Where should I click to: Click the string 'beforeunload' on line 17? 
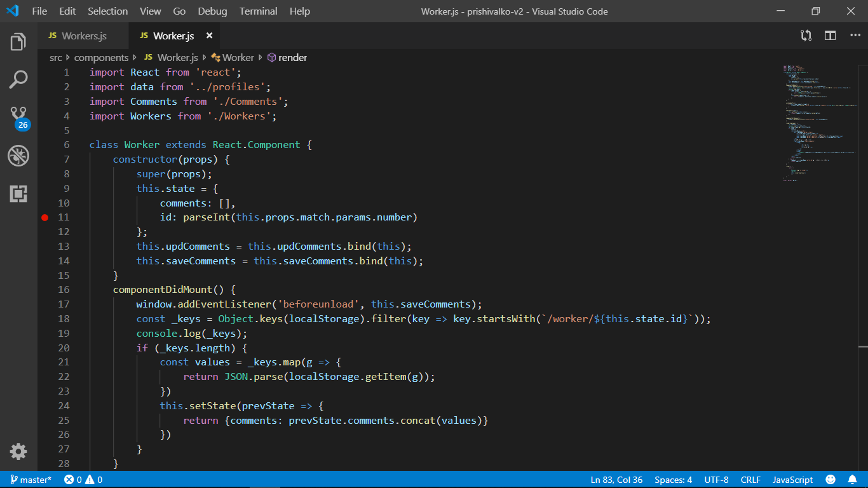tap(318, 304)
